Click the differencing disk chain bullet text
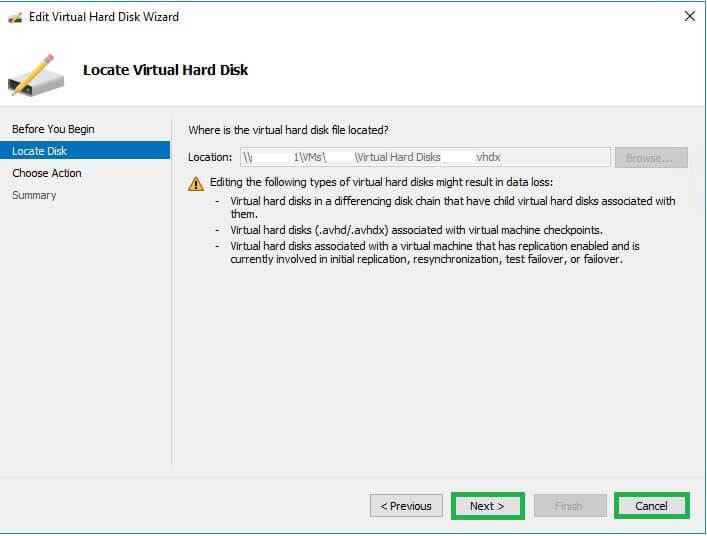 pyautogui.click(x=453, y=207)
